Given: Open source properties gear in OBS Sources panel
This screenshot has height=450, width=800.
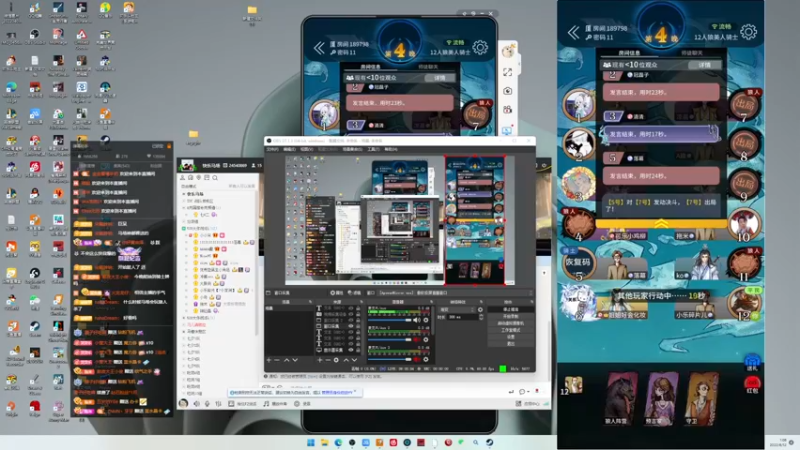Looking at the screenshot, I should click(x=336, y=360).
